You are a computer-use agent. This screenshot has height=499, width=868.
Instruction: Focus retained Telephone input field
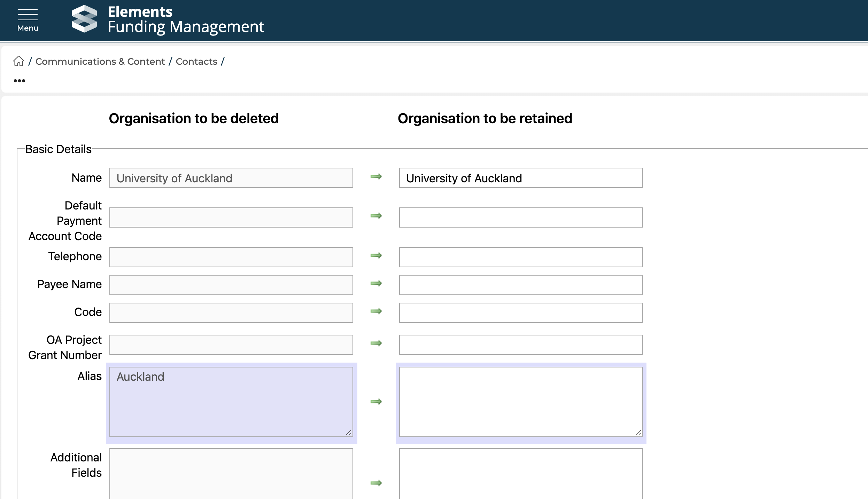click(521, 257)
